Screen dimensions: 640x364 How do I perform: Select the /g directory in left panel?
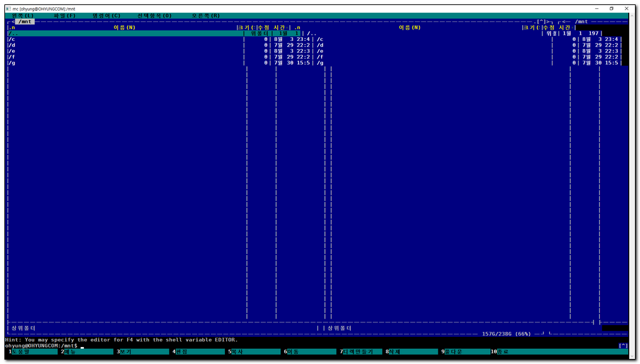(11, 62)
